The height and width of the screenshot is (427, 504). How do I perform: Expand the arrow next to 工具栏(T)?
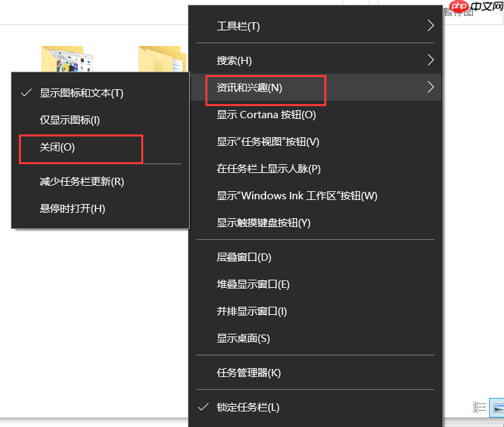coord(431,26)
